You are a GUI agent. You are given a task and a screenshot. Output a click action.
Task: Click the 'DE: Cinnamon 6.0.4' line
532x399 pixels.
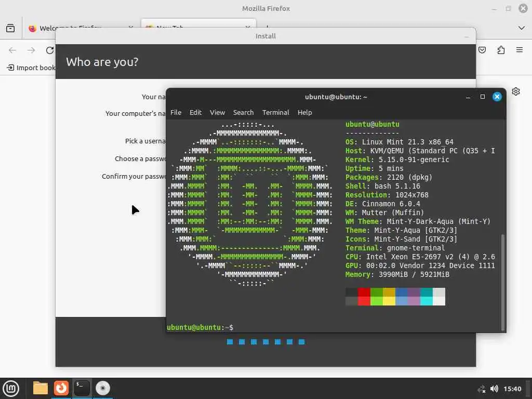(383, 204)
